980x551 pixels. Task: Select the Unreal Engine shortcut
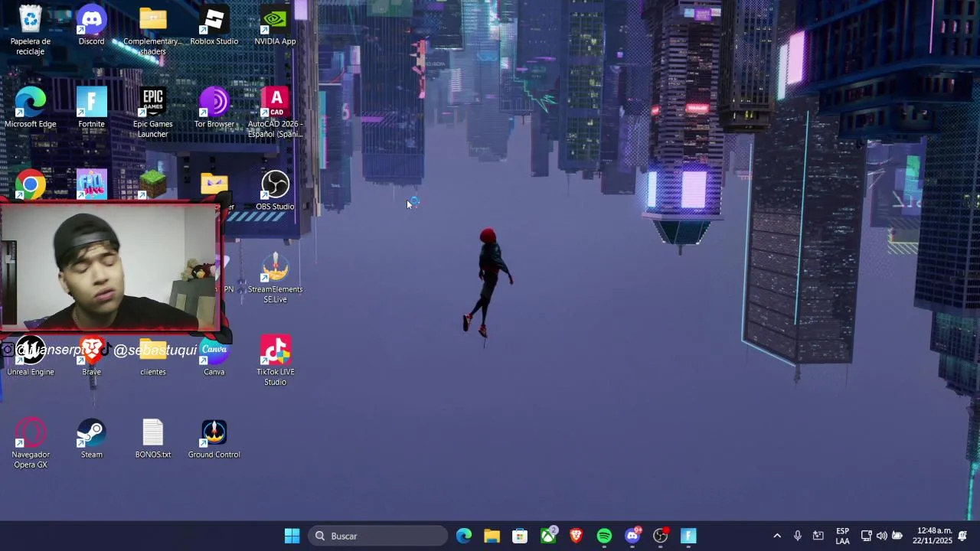coord(31,357)
